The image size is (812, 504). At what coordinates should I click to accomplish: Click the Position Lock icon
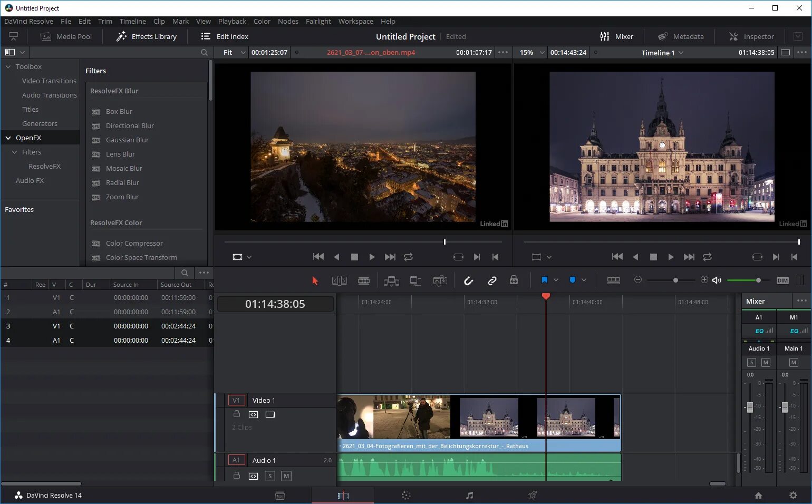click(x=514, y=280)
